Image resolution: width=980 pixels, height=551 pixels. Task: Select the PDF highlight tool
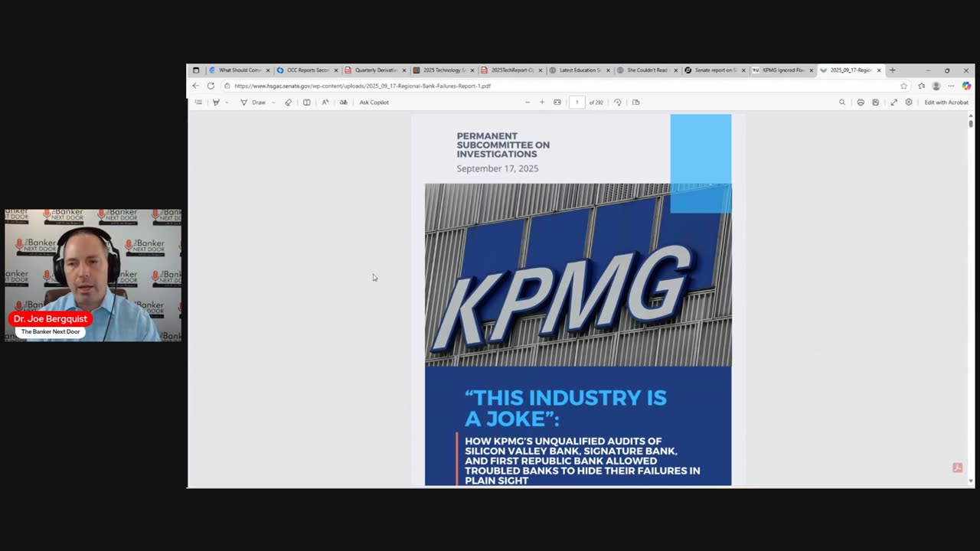coord(216,102)
